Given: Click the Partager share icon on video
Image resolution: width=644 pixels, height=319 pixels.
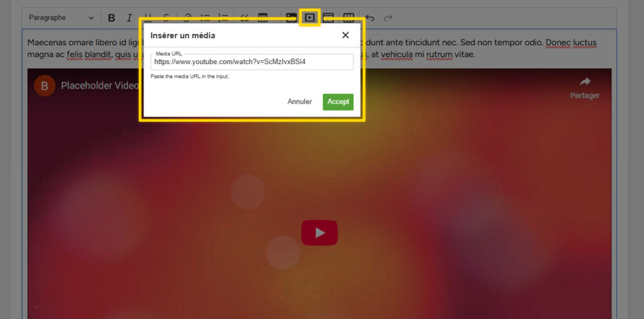Looking at the screenshot, I should 585,82.
